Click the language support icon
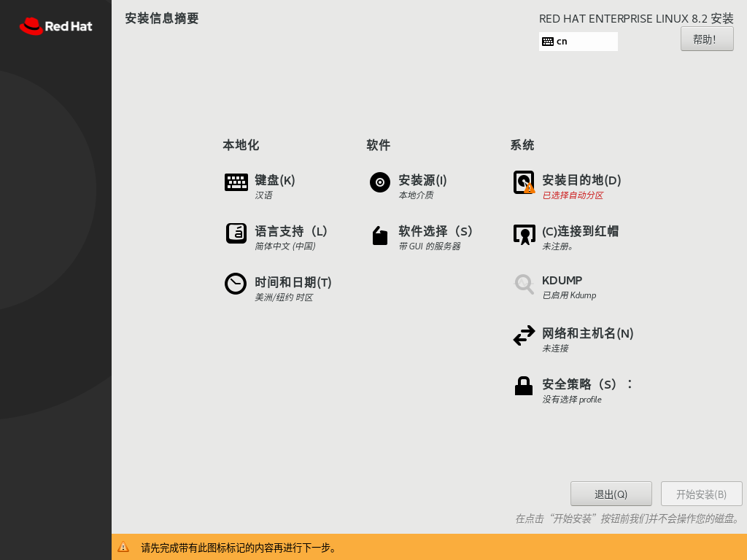Image resolution: width=747 pixels, height=560 pixels. coord(236,233)
